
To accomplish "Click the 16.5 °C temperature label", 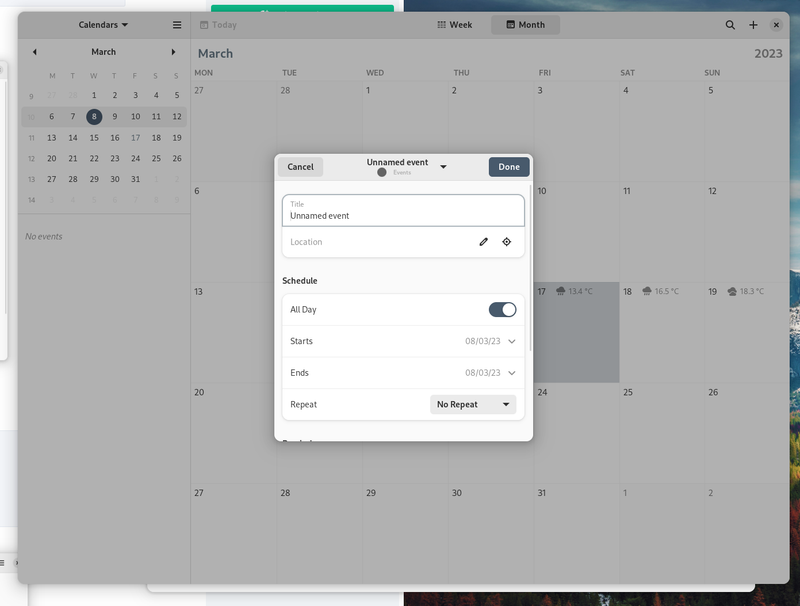I will click(x=667, y=291).
